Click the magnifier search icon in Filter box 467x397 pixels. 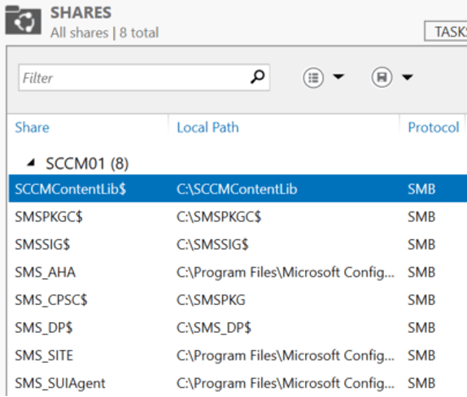pyautogui.click(x=257, y=77)
